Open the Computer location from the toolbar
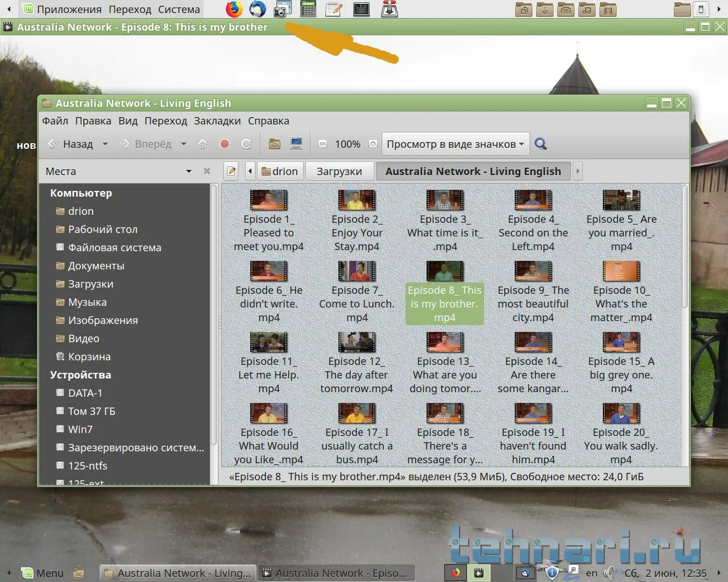Image resolution: width=728 pixels, height=582 pixels. click(296, 144)
